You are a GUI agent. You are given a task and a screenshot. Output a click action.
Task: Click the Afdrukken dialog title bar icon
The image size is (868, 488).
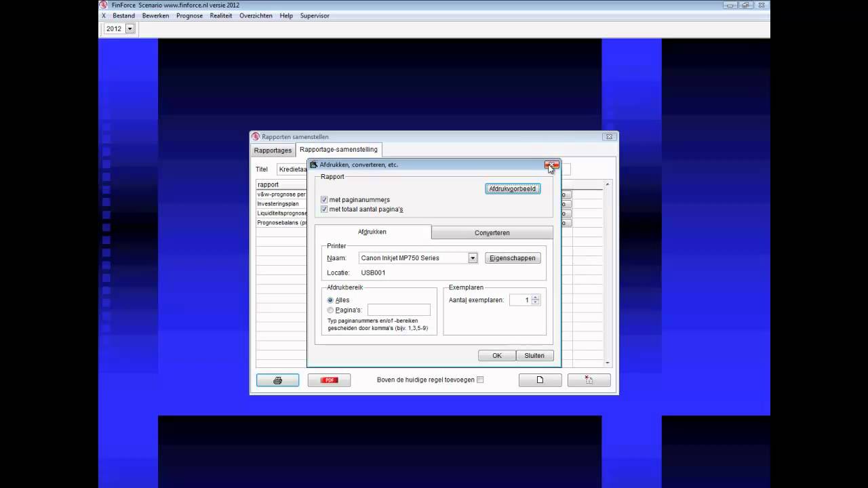(313, 165)
